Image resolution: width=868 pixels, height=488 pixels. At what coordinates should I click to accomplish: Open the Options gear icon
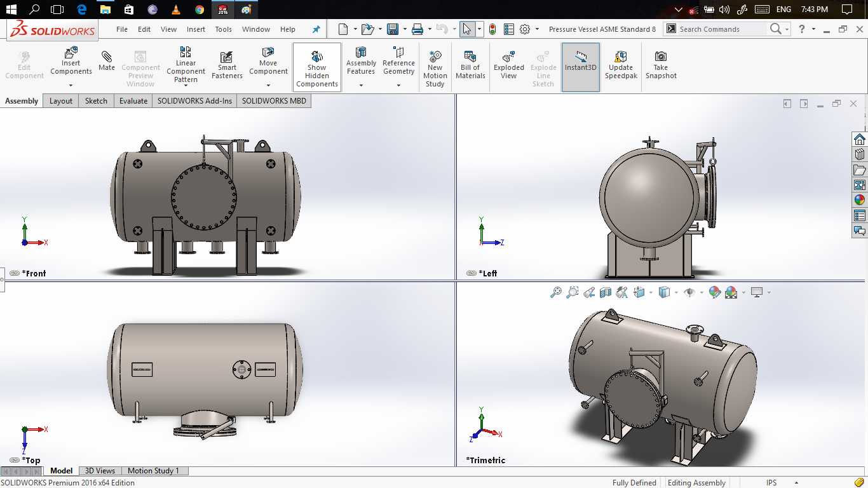click(525, 29)
